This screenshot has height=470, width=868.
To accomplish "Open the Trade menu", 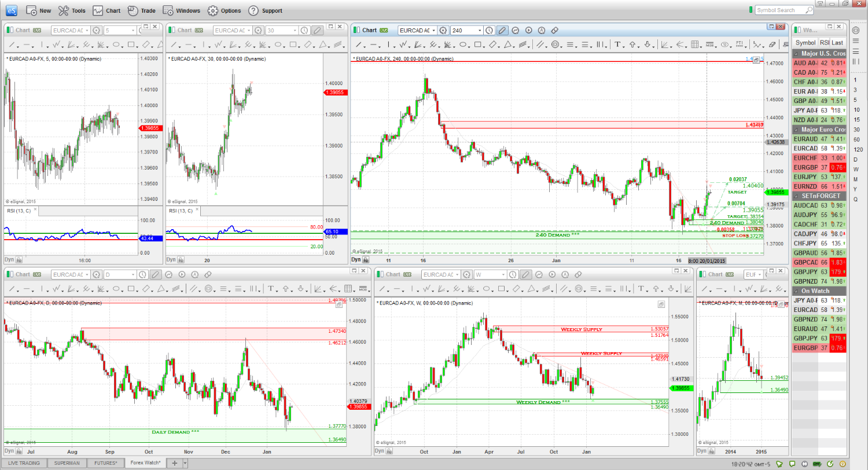I will click(142, 10).
